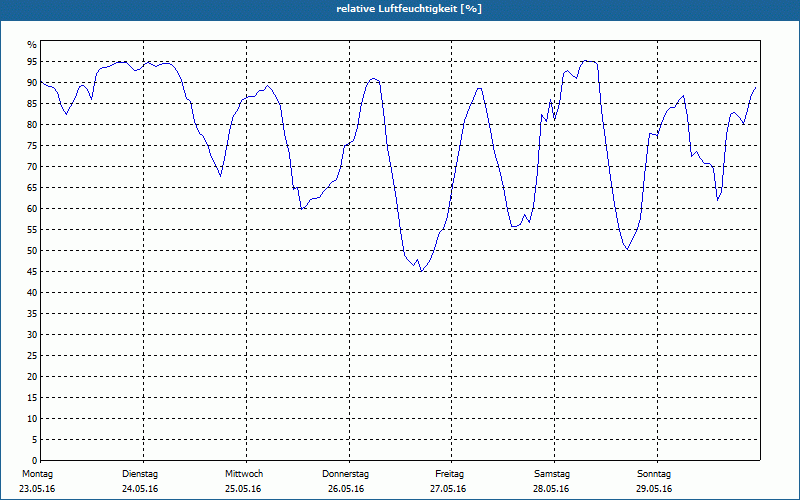Click the '20' y-axis value
Viewport: 800px width, 500px height.
(x=32, y=377)
